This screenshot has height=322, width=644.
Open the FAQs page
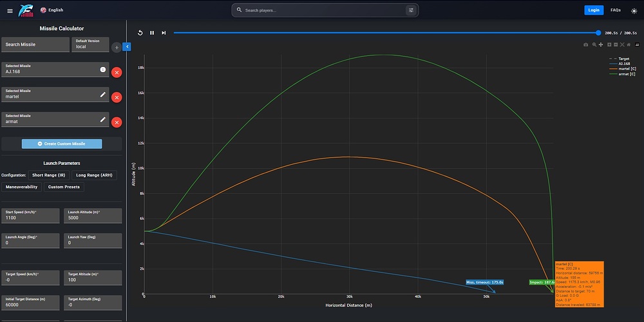(615, 10)
